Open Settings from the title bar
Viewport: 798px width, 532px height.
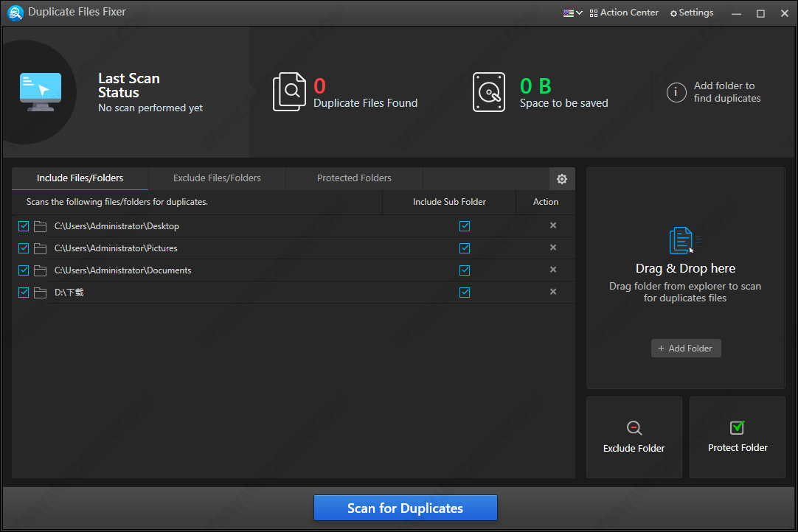point(692,13)
